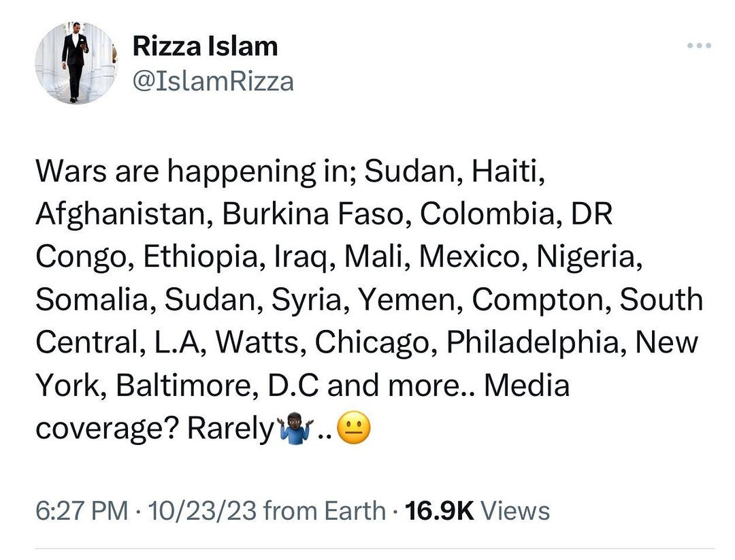Click the neutral face emoji

tap(353, 429)
